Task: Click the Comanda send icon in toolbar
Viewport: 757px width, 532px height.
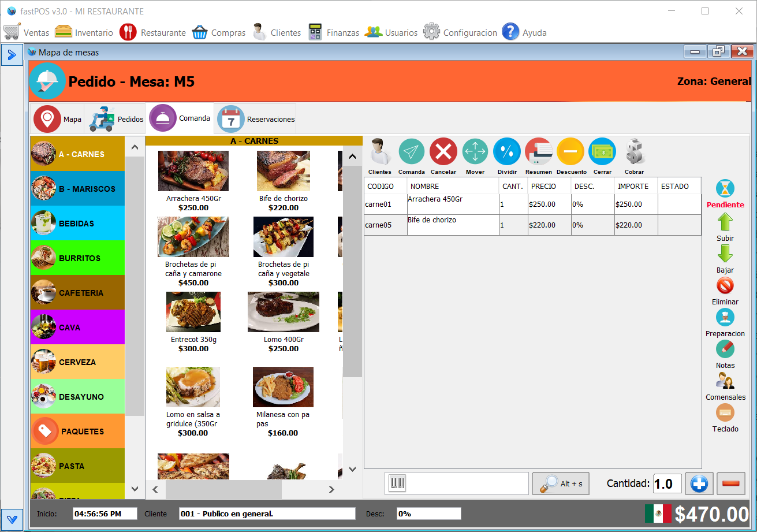Action: 411,152
